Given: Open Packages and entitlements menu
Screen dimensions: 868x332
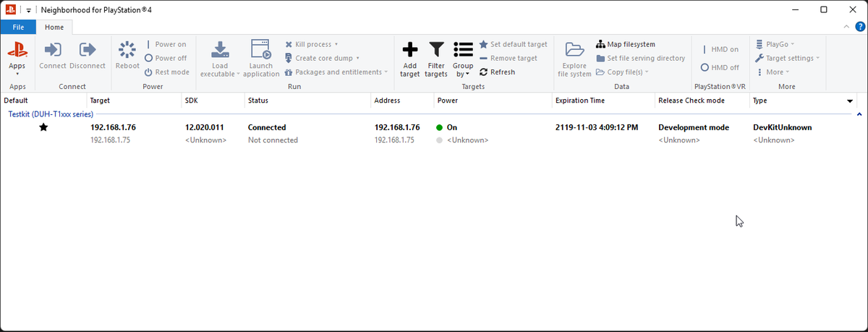Looking at the screenshot, I should click(336, 72).
